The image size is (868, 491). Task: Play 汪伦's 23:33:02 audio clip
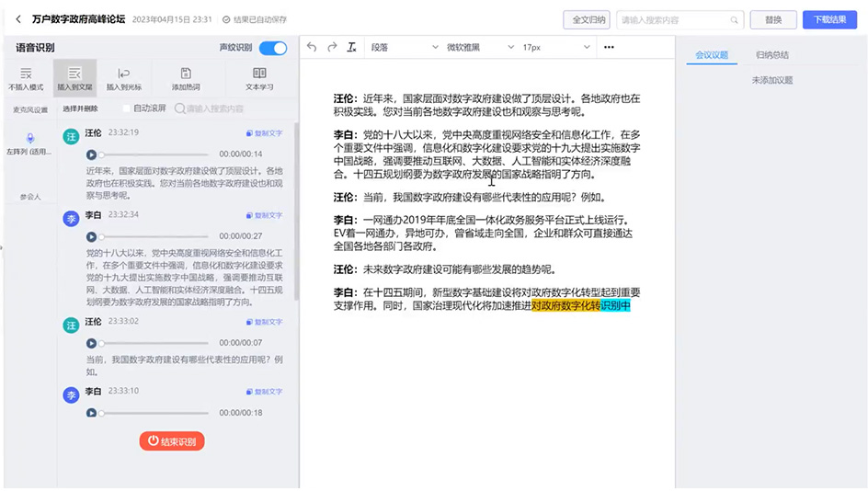click(91, 343)
